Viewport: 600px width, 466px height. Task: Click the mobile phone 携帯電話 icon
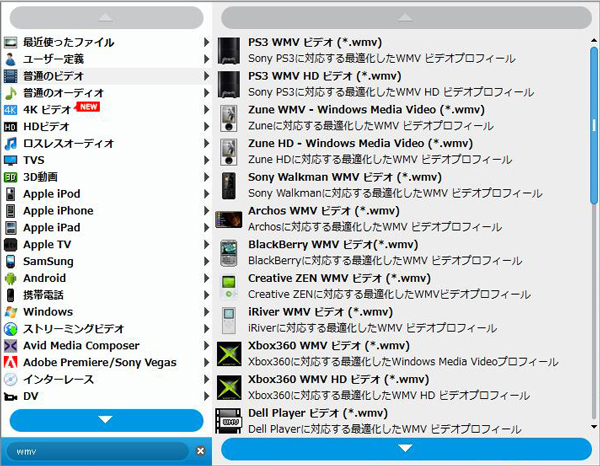click(11, 295)
